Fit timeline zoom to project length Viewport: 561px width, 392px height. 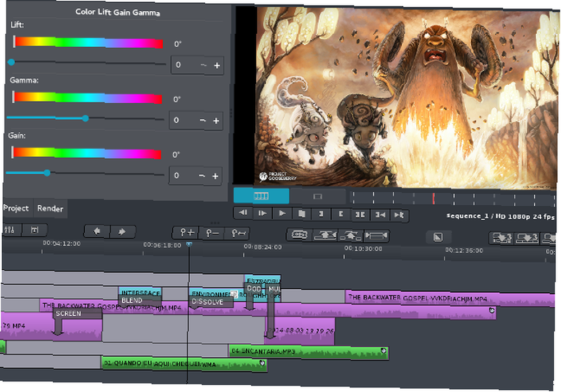pos(237,233)
